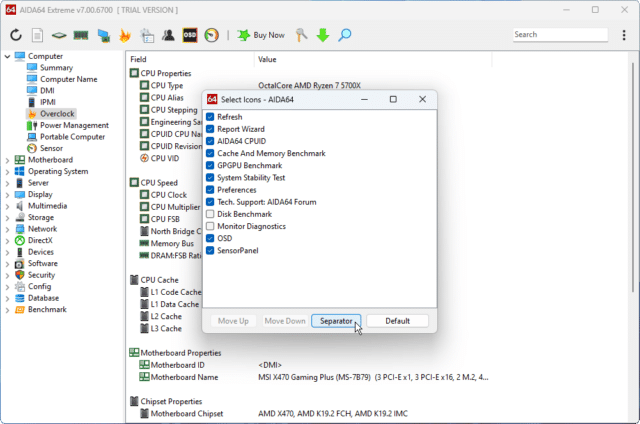Toggle System Stability Test checkbox

(210, 178)
